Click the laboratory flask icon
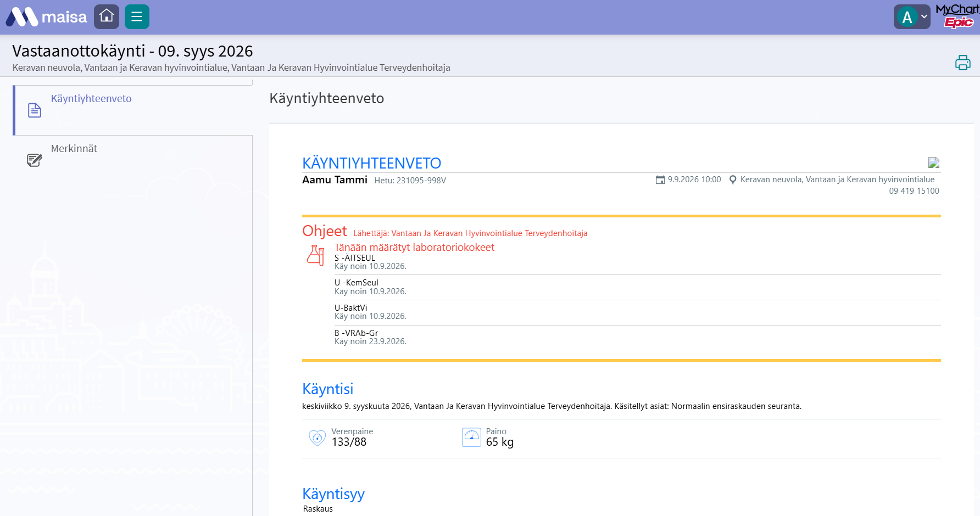Viewport: 980px width, 516px height. 316,255
